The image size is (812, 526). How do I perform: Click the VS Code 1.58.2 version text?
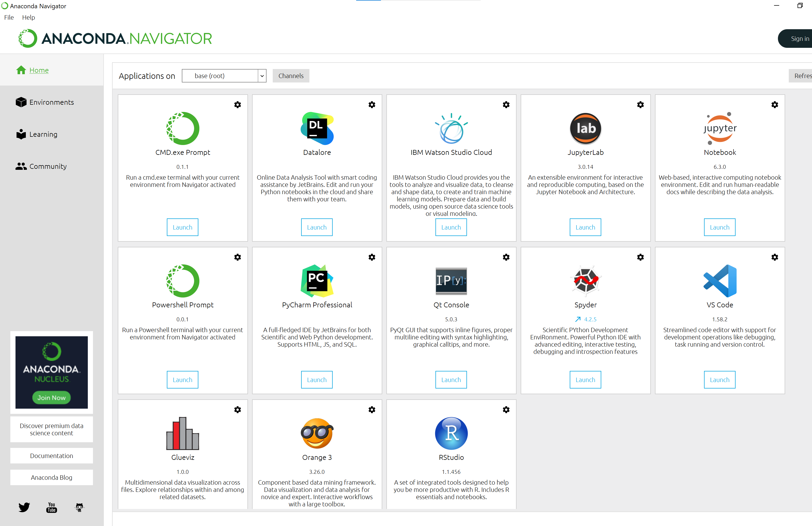pos(720,319)
